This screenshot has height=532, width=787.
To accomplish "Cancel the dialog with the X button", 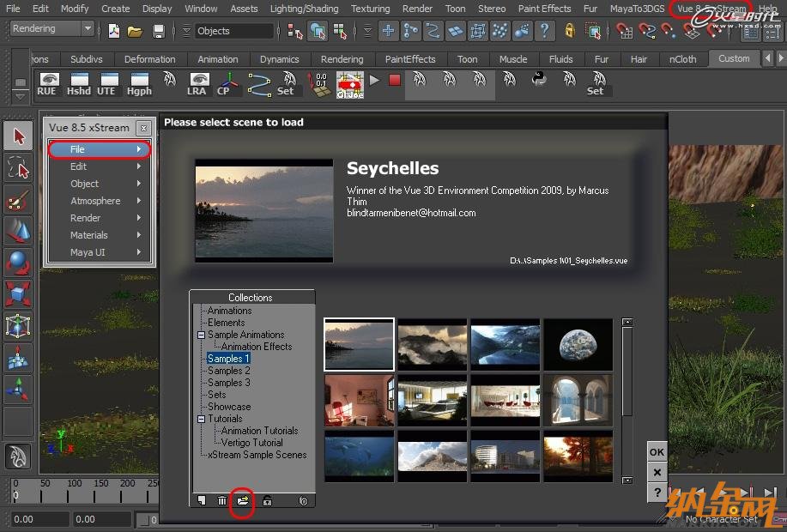I will point(657,472).
